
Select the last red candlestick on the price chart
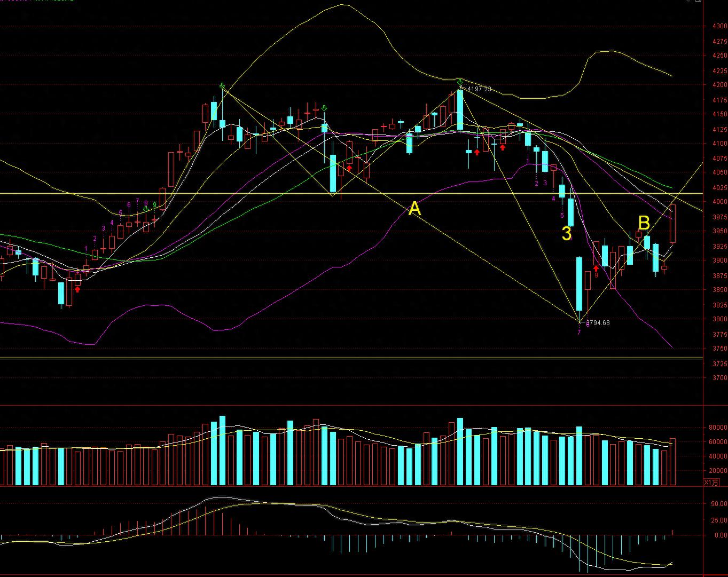tap(673, 223)
